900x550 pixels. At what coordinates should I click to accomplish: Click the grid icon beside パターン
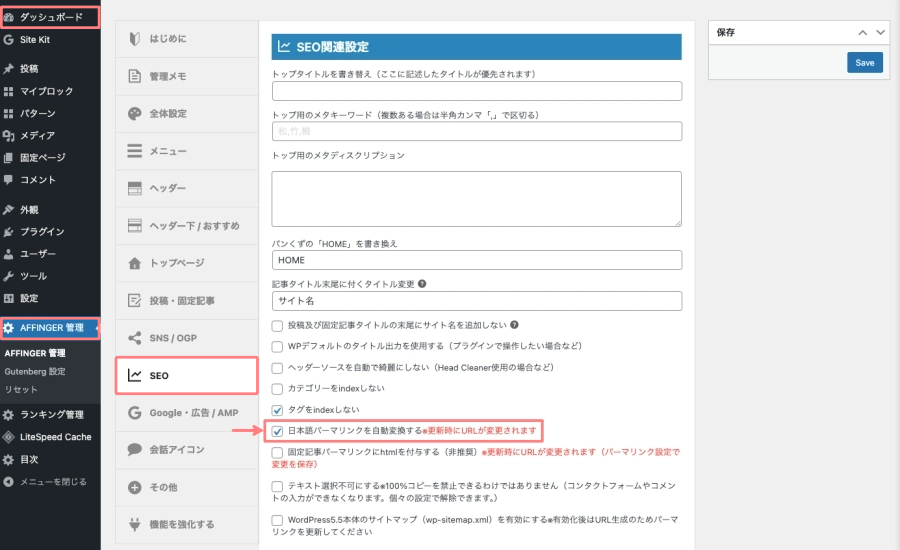tap(9, 114)
